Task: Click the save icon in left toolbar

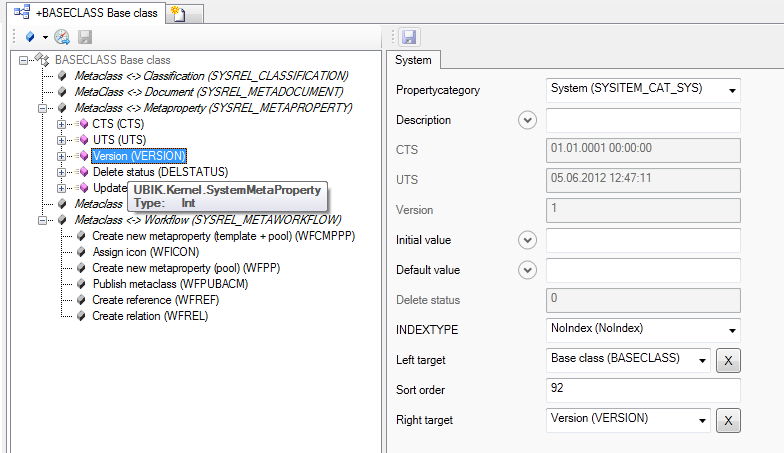Action: click(x=85, y=37)
